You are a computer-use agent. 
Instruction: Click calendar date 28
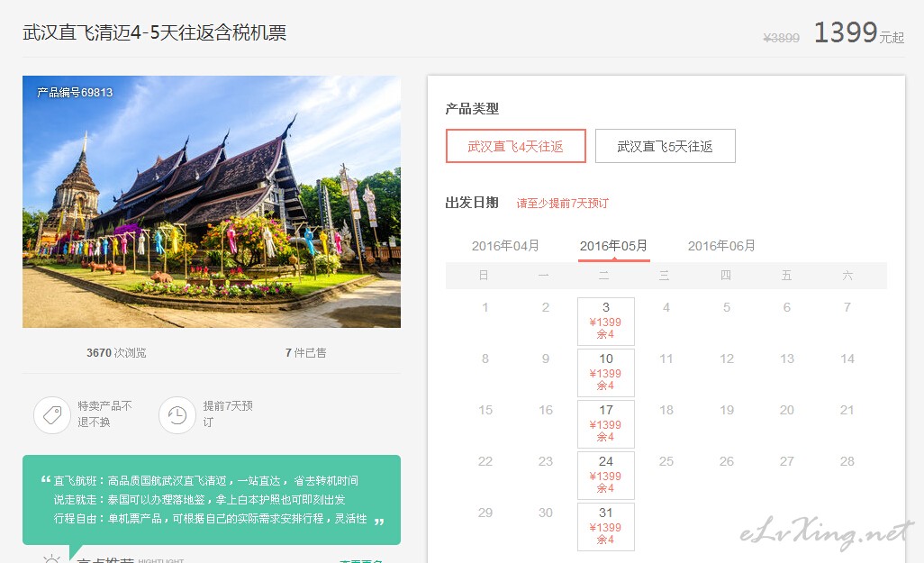(x=847, y=461)
